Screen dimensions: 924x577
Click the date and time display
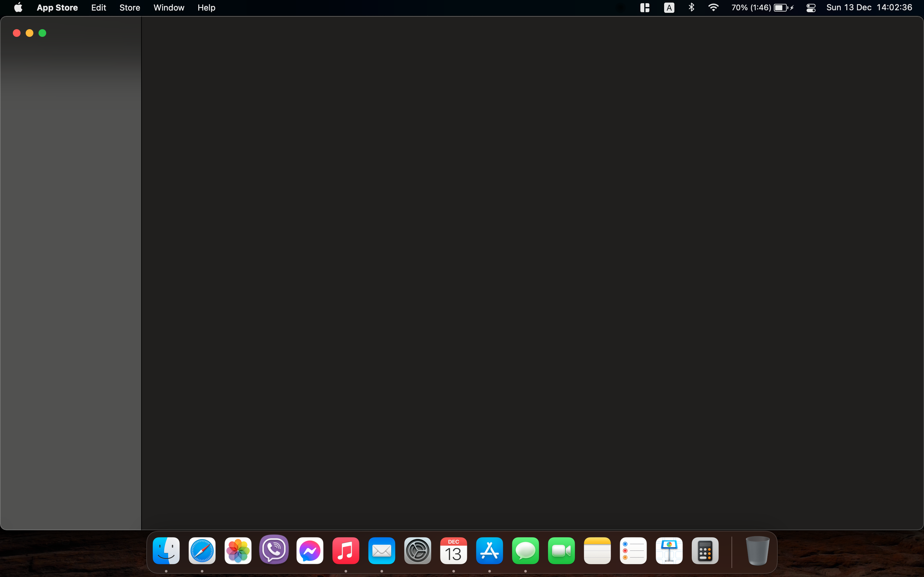coord(869,8)
